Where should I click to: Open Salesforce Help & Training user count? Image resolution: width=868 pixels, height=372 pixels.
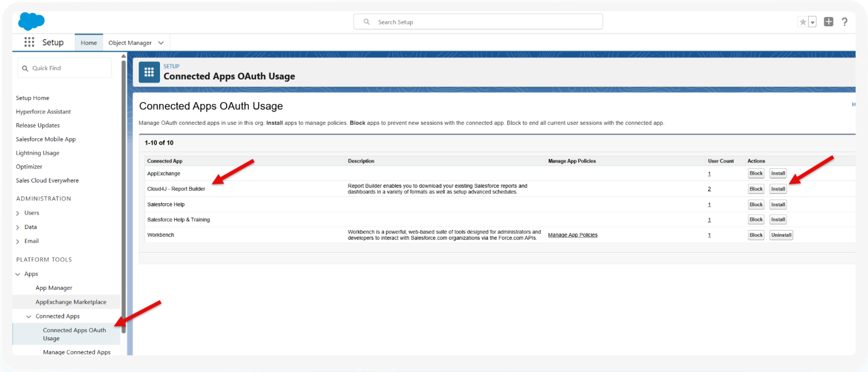pyautogui.click(x=709, y=220)
